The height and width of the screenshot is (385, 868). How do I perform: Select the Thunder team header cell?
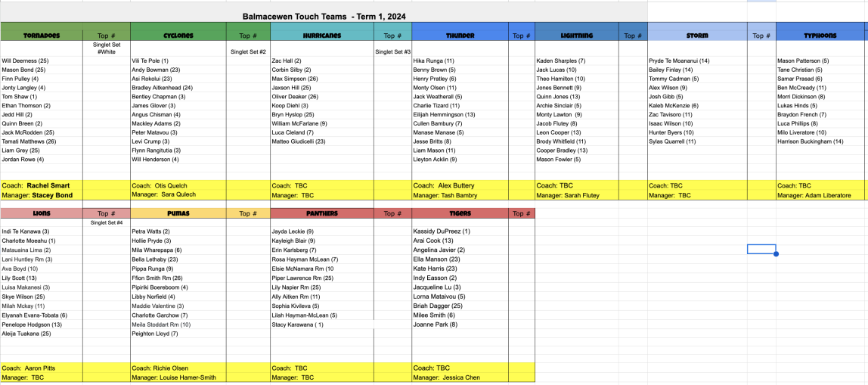460,36
